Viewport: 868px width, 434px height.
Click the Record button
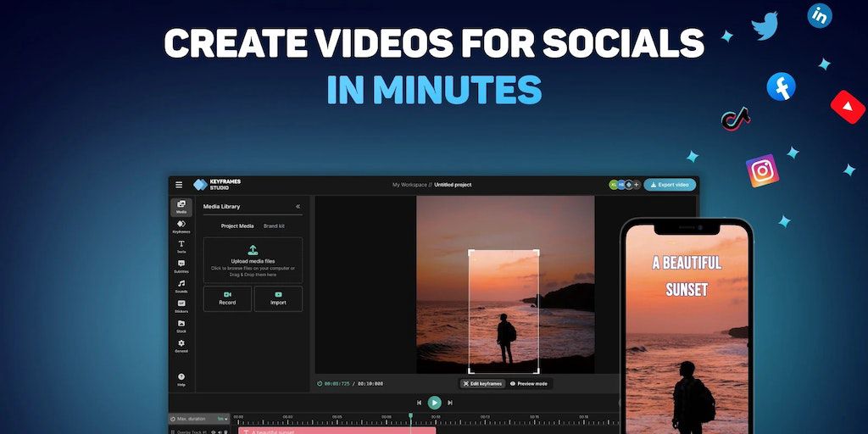[227, 298]
